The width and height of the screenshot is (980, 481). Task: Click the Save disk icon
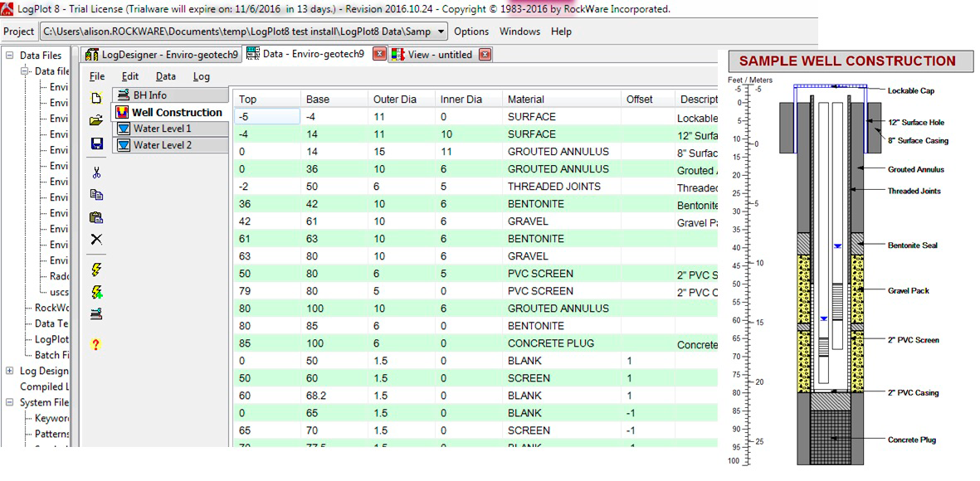pyautogui.click(x=96, y=144)
